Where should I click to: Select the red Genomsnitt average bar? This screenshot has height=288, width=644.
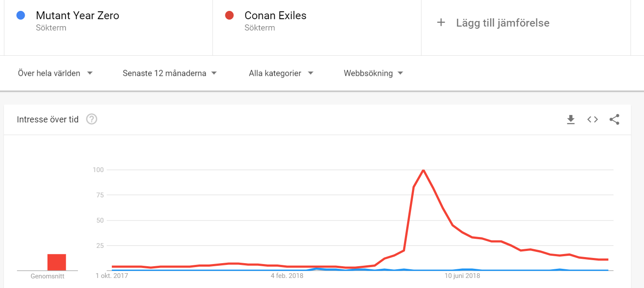pos(57,262)
